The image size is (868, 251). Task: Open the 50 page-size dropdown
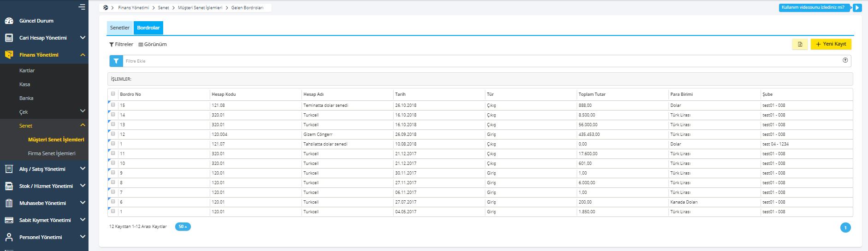pos(183,227)
